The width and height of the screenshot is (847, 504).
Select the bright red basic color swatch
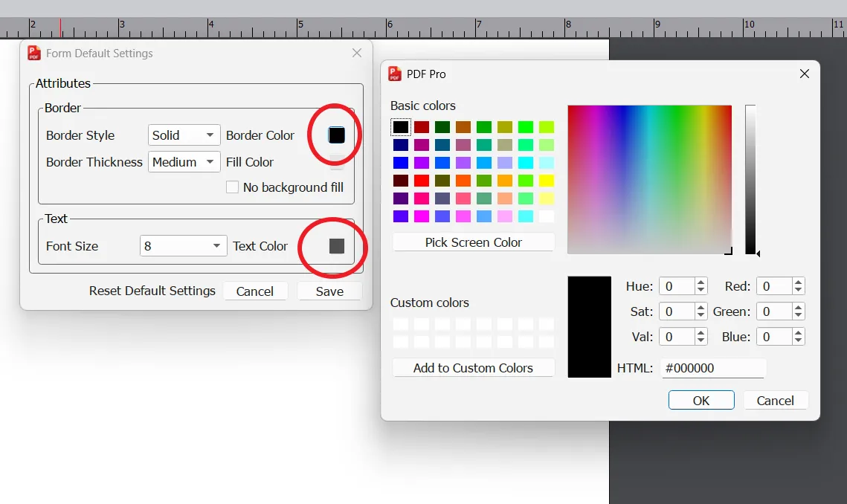coord(422,181)
